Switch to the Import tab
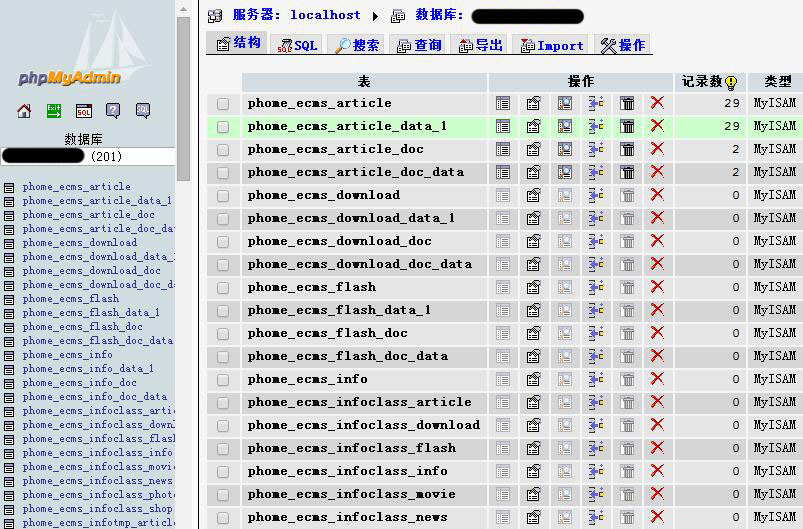 (552, 45)
